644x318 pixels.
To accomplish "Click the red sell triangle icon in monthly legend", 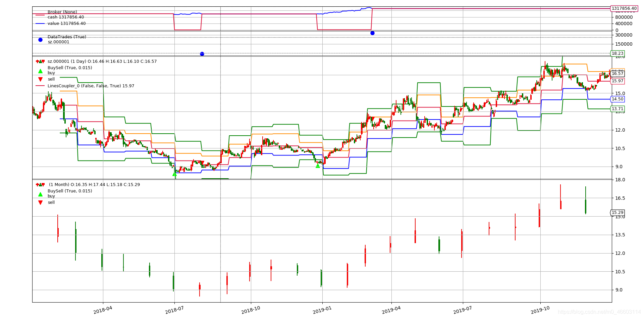I will point(41,202).
